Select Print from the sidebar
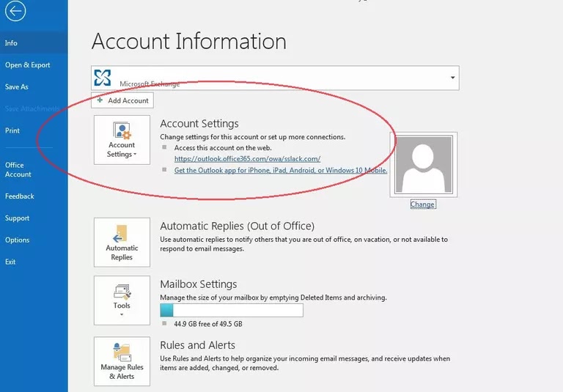 12,130
